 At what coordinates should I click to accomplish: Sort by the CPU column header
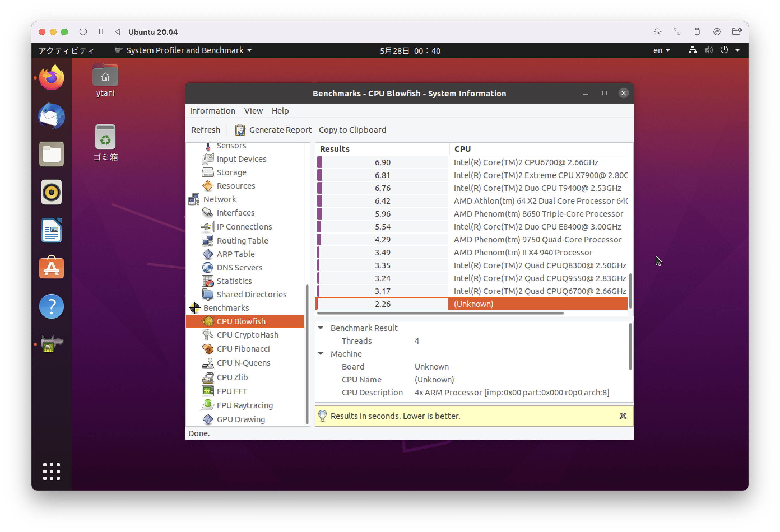point(538,149)
